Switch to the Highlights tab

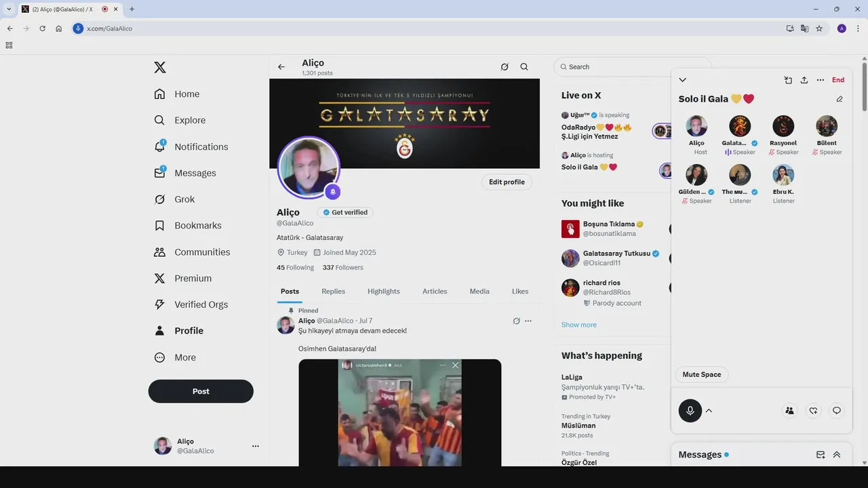point(384,291)
